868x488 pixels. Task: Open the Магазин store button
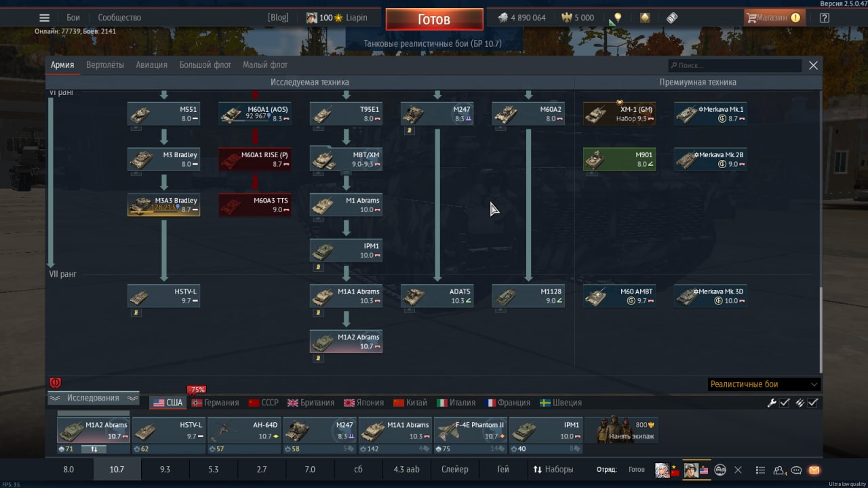pyautogui.click(x=774, y=18)
